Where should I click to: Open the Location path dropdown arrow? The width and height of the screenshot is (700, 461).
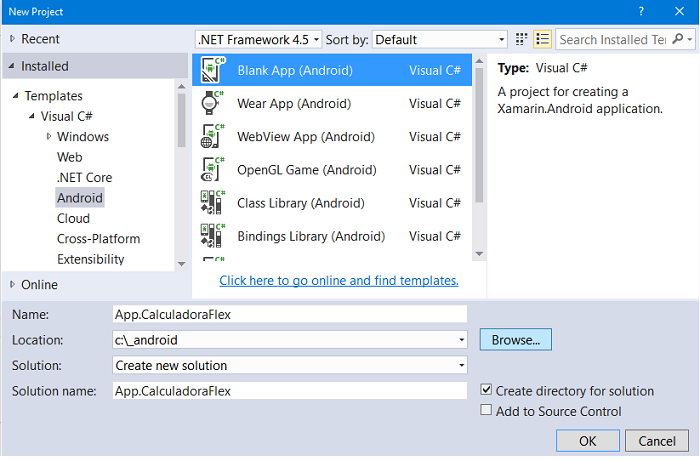point(462,340)
